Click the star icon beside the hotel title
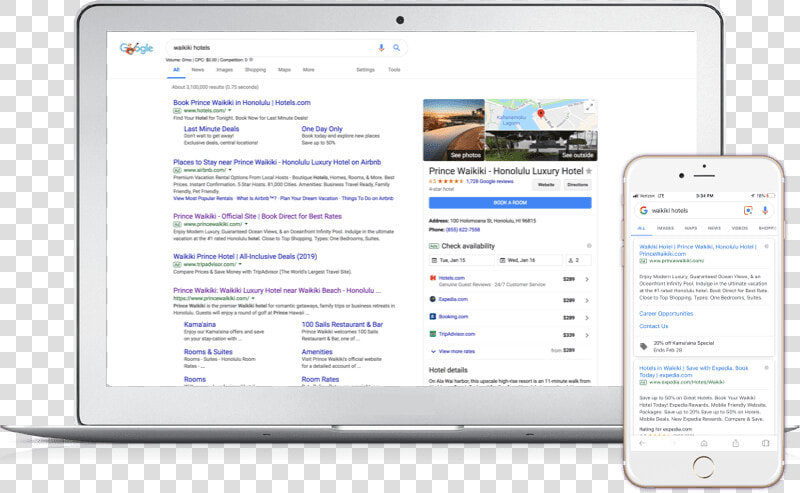The width and height of the screenshot is (800, 493). (x=589, y=171)
